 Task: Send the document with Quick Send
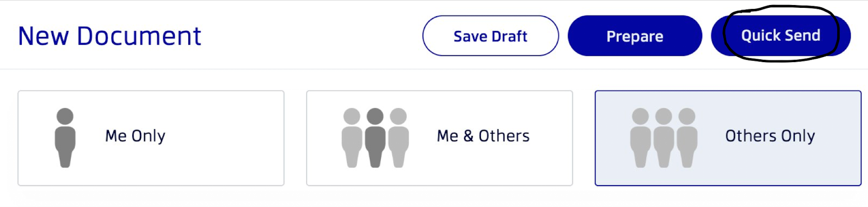[x=780, y=36]
